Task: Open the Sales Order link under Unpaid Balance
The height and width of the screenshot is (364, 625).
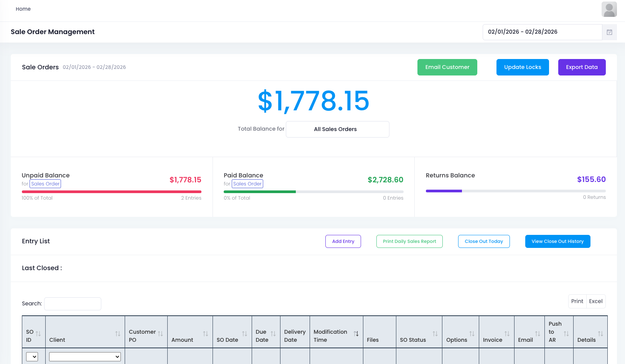Action: pyautogui.click(x=45, y=184)
